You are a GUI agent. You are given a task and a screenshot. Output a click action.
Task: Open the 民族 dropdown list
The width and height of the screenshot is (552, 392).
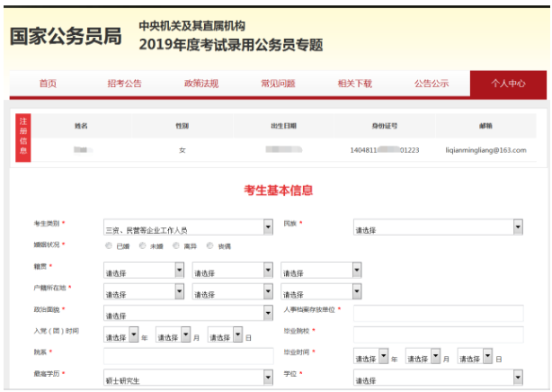pos(438,227)
